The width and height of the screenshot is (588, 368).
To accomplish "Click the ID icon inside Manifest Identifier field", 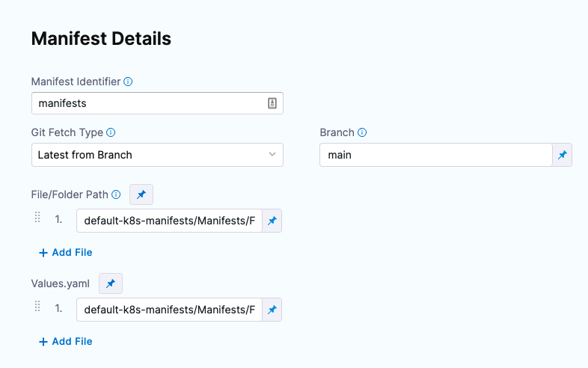I will pos(272,104).
